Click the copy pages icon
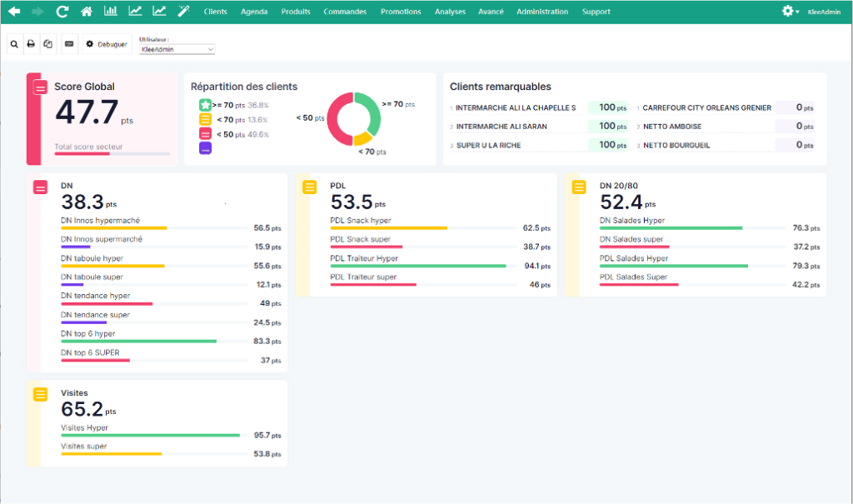The width and height of the screenshot is (853, 504). 47,44
